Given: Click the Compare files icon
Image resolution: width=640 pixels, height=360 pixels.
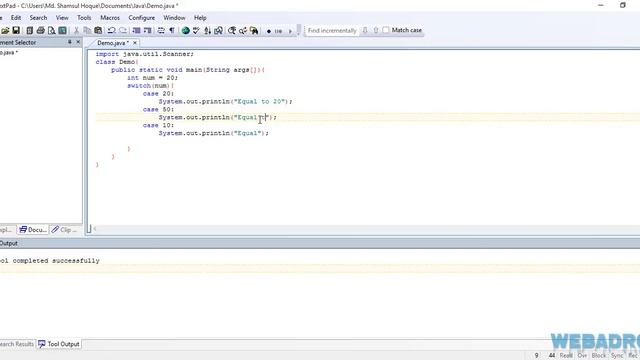Looking at the screenshot, I should [x=218, y=31].
